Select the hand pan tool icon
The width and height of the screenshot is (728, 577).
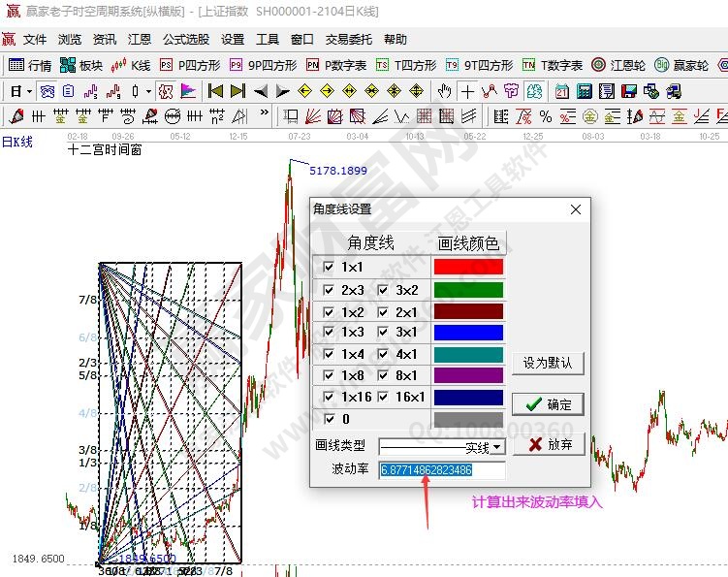click(444, 91)
